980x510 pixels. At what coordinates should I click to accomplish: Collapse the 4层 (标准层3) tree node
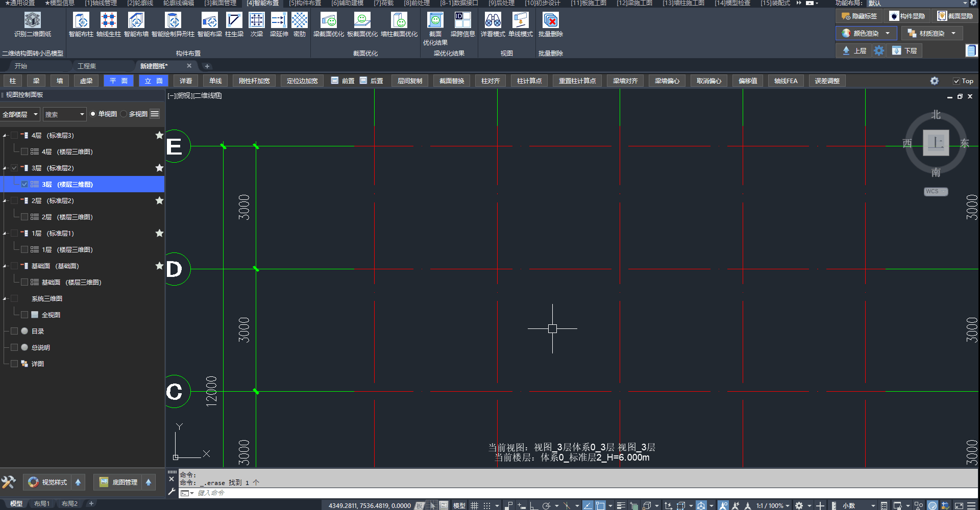(x=5, y=136)
